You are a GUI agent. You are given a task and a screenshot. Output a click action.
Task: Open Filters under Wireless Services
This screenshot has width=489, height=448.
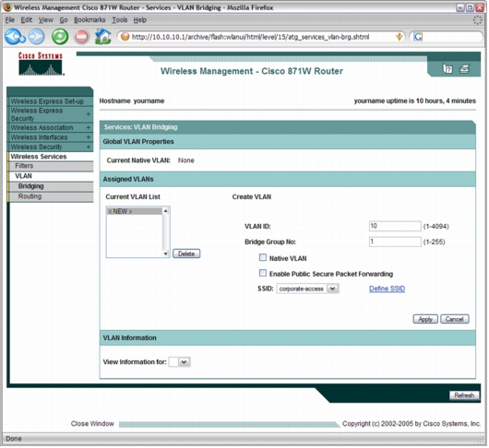click(x=24, y=166)
